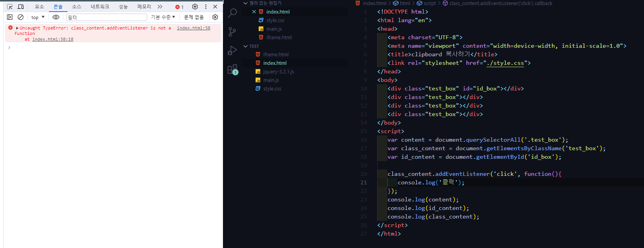This screenshot has height=248, width=644.
Task: Toggle device toolbar icon in DevTools
Action: [x=21, y=7]
